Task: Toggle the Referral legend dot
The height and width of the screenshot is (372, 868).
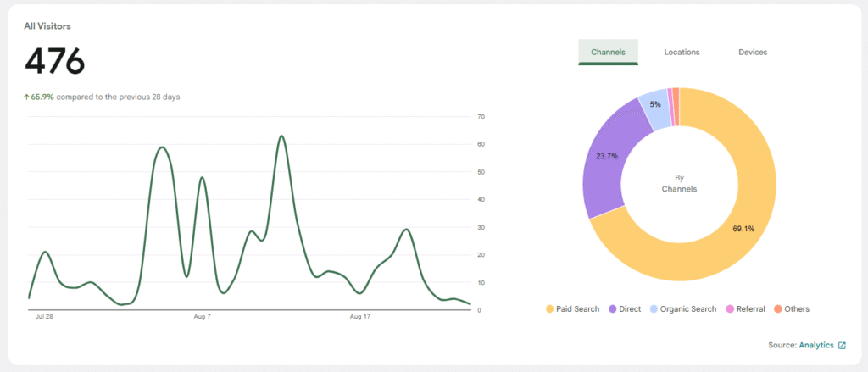Action: (x=729, y=309)
